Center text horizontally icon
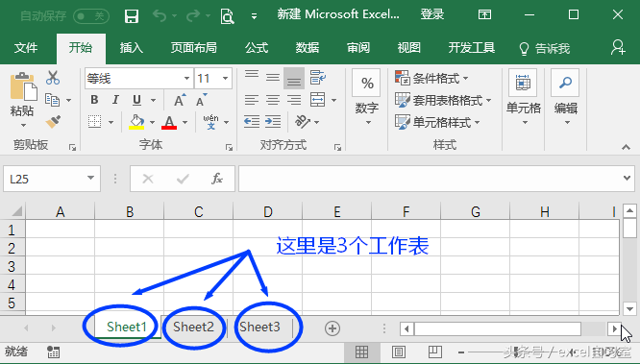This screenshot has height=364, width=640. [273, 100]
